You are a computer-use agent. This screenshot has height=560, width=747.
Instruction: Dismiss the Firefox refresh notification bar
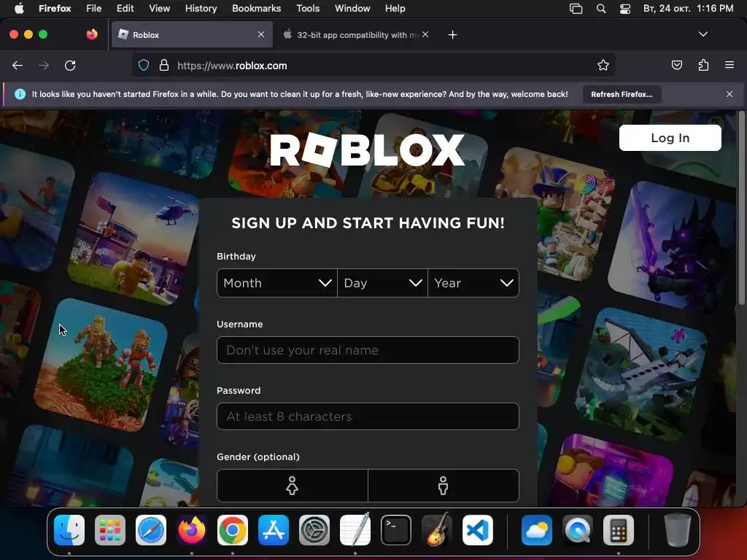[x=729, y=94]
